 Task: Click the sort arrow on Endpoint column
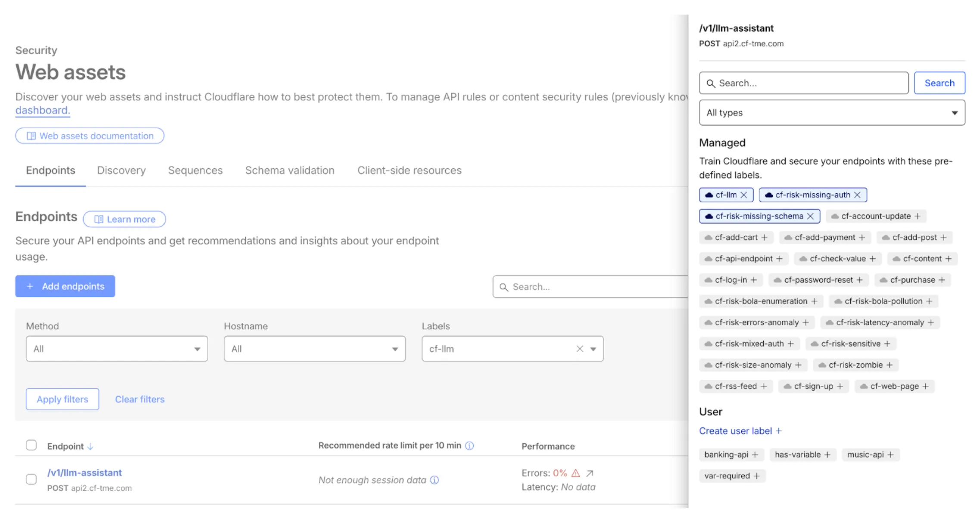click(x=91, y=447)
